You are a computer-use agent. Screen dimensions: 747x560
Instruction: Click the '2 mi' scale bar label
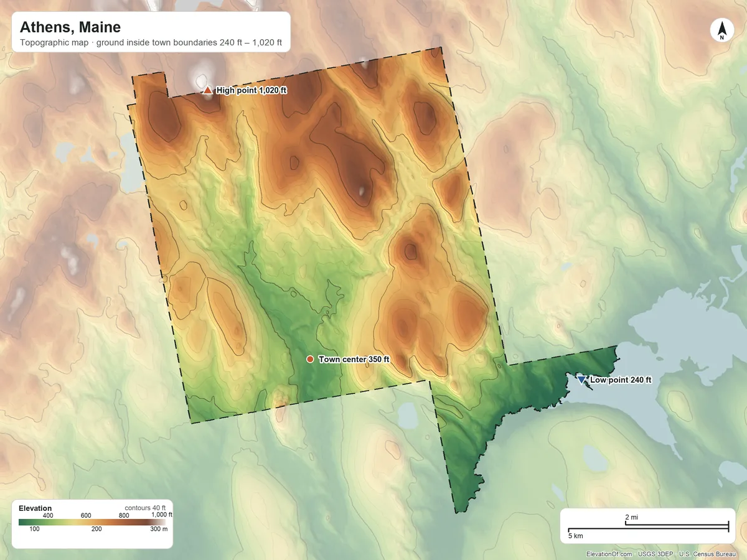[631, 517]
